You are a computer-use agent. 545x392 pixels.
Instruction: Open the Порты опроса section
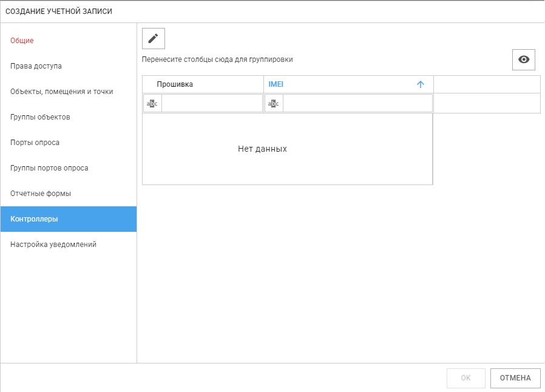click(x=69, y=143)
